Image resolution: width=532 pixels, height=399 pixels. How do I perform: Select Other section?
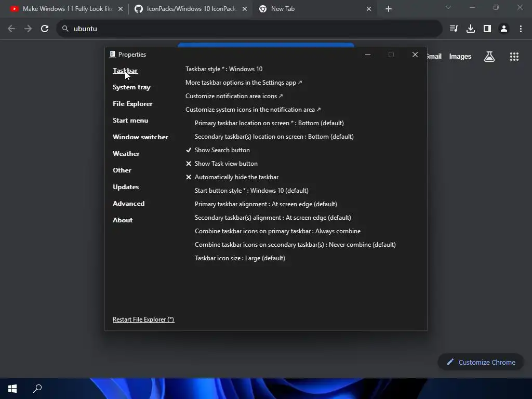pyautogui.click(x=122, y=170)
